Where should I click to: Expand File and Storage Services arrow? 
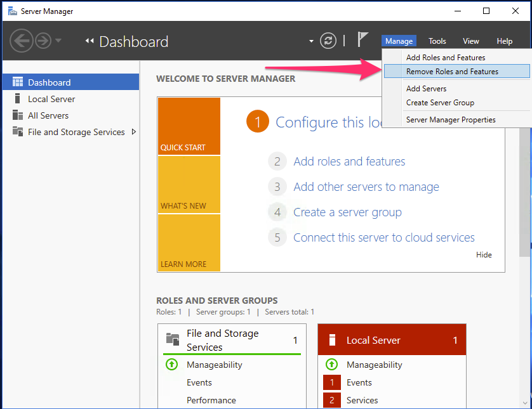click(x=134, y=132)
